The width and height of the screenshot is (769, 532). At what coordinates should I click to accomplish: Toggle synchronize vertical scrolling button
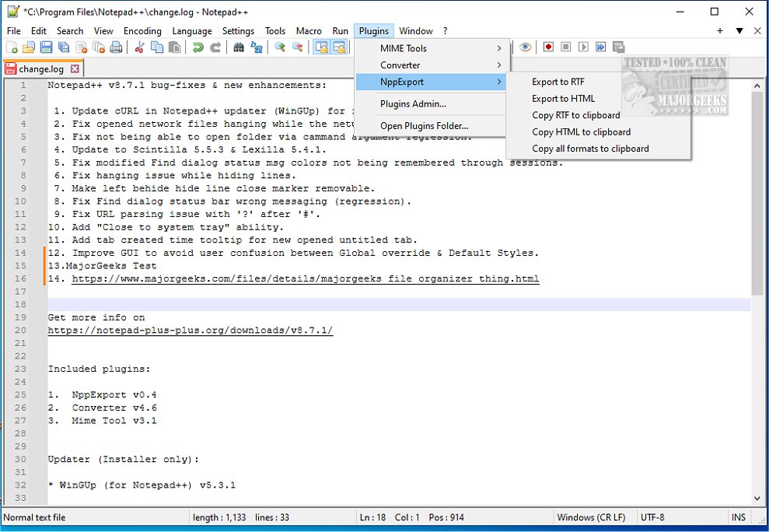(x=321, y=47)
